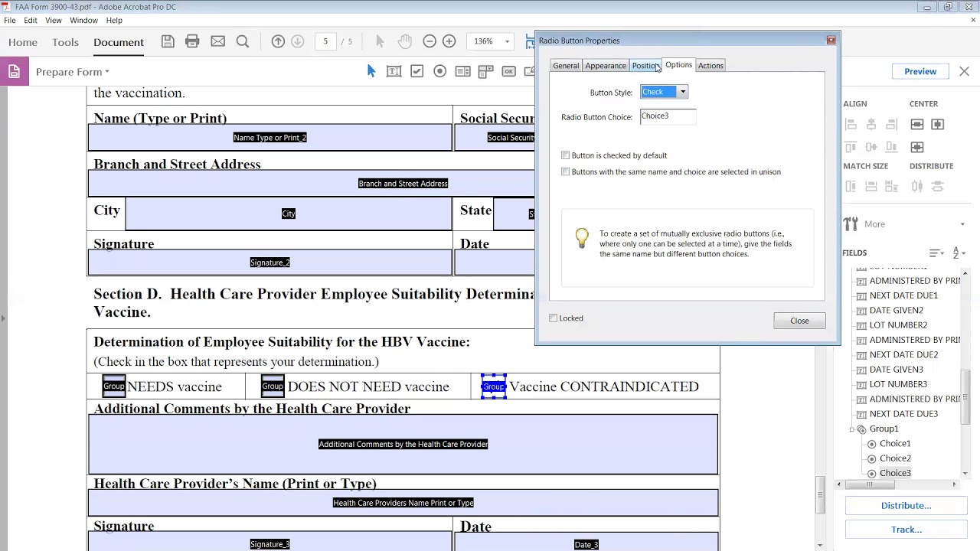Click the page number input field
The height and width of the screenshot is (551, 980).
point(325,41)
